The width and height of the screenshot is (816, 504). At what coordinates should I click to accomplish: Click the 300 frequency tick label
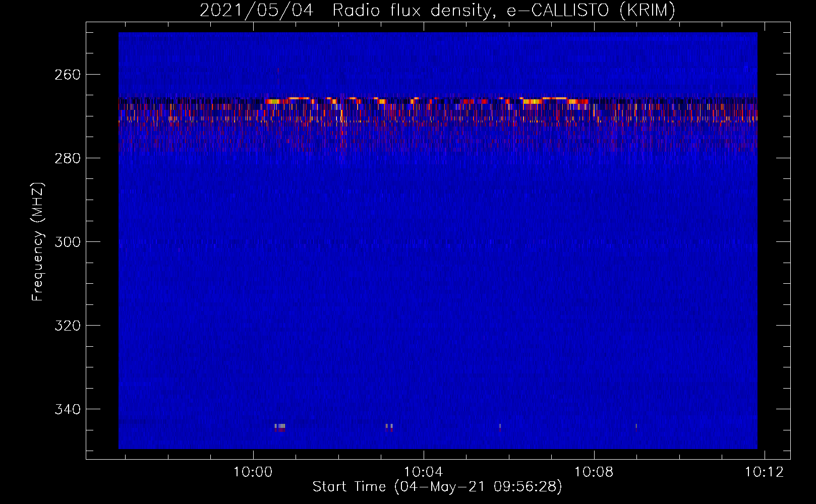click(68, 242)
